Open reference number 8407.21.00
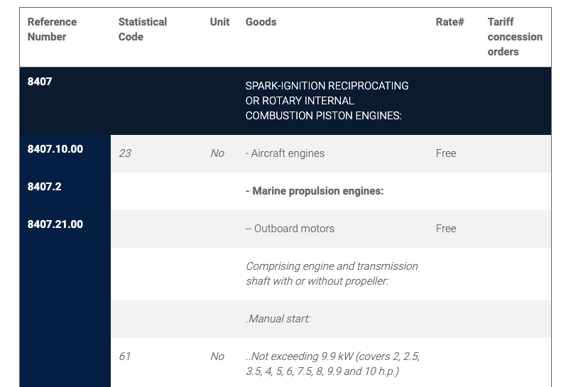 55,224
